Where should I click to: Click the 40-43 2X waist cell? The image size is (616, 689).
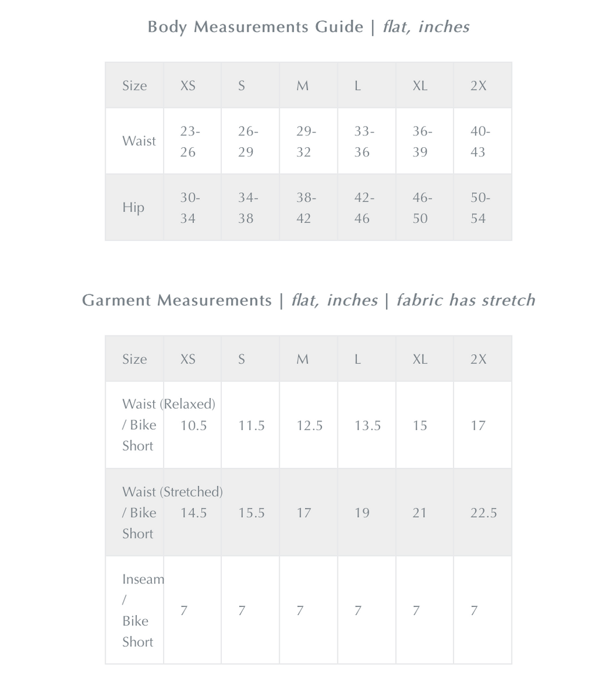click(480, 141)
